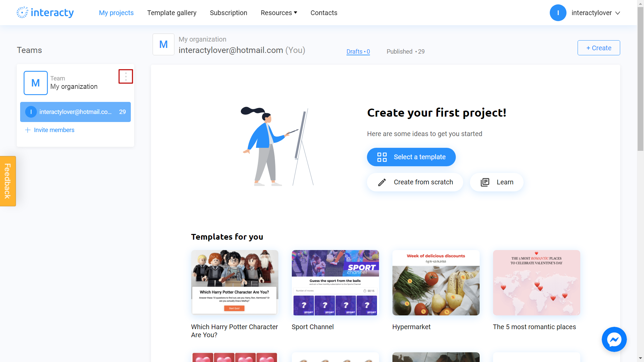Open the Template gallery menu item
The height and width of the screenshot is (362, 644).
click(x=172, y=12)
